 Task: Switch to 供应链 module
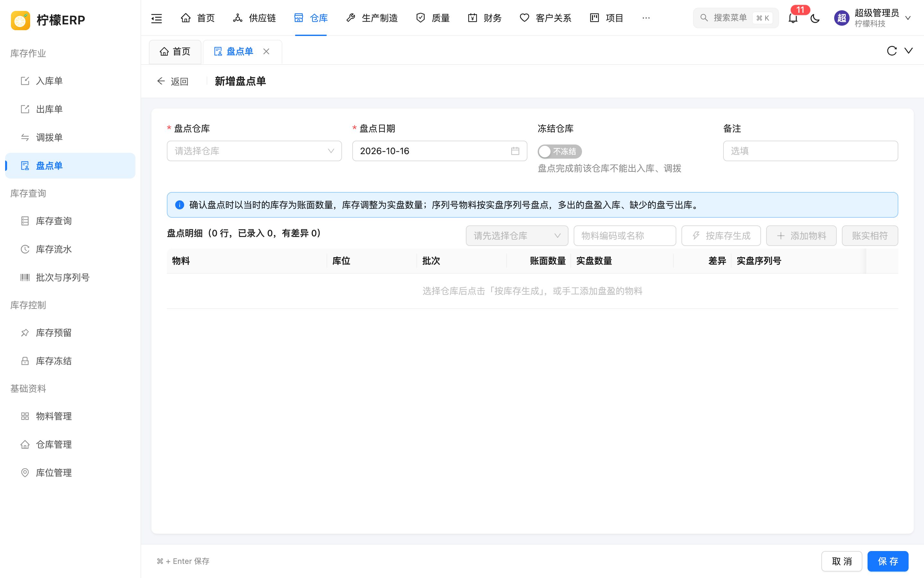[254, 18]
